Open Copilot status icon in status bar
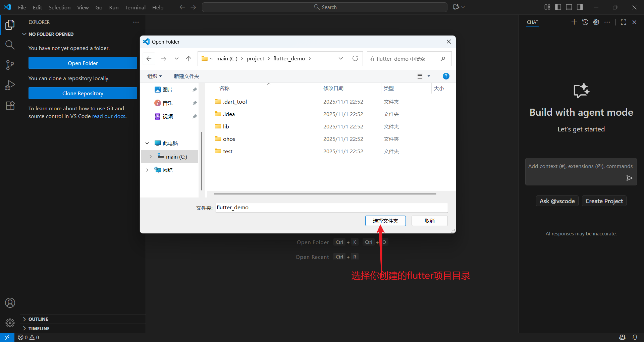The image size is (644, 342). click(623, 337)
